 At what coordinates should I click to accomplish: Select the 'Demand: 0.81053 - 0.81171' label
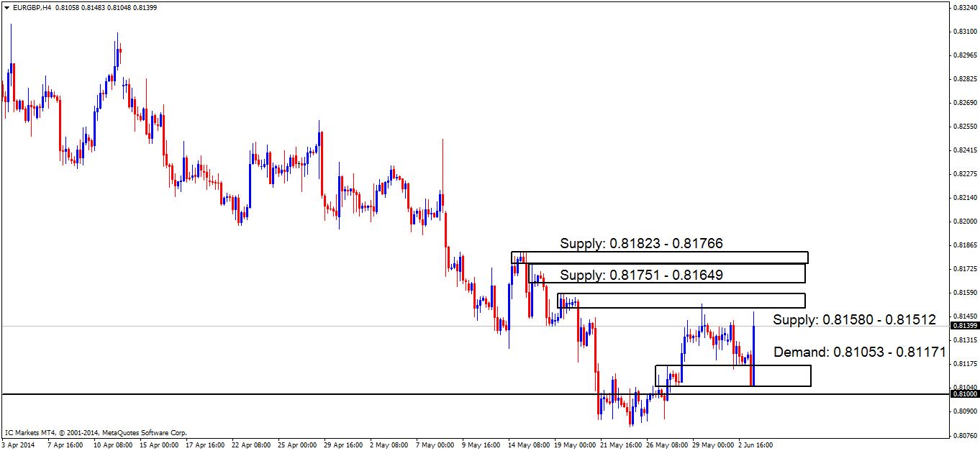[859, 352]
